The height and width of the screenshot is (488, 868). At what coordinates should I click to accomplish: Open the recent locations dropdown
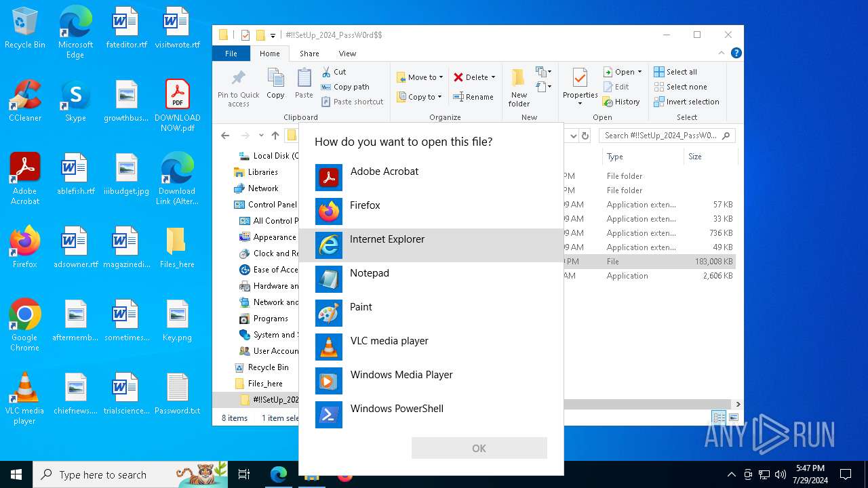click(x=261, y=136)
